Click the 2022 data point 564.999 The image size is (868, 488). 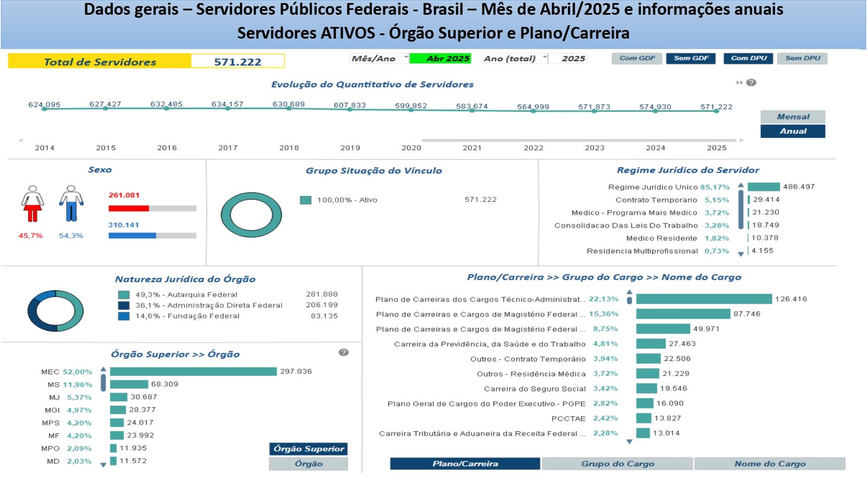533,111
